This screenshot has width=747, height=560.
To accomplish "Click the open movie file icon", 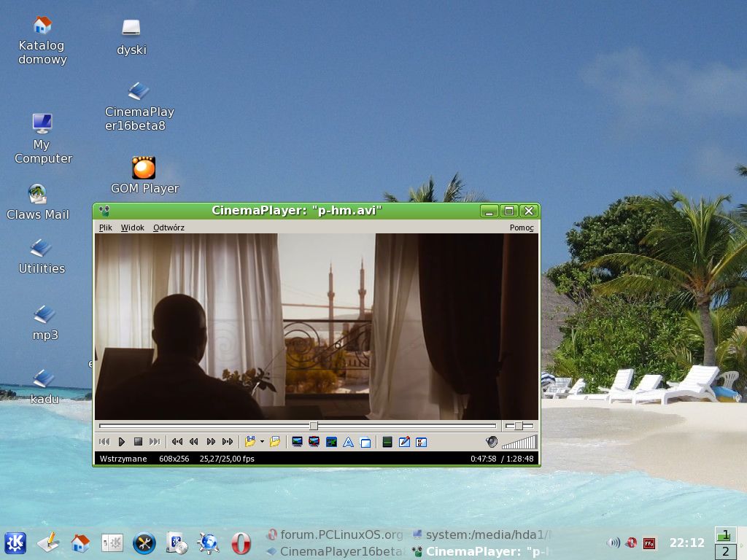I will (x=249, y=442).
